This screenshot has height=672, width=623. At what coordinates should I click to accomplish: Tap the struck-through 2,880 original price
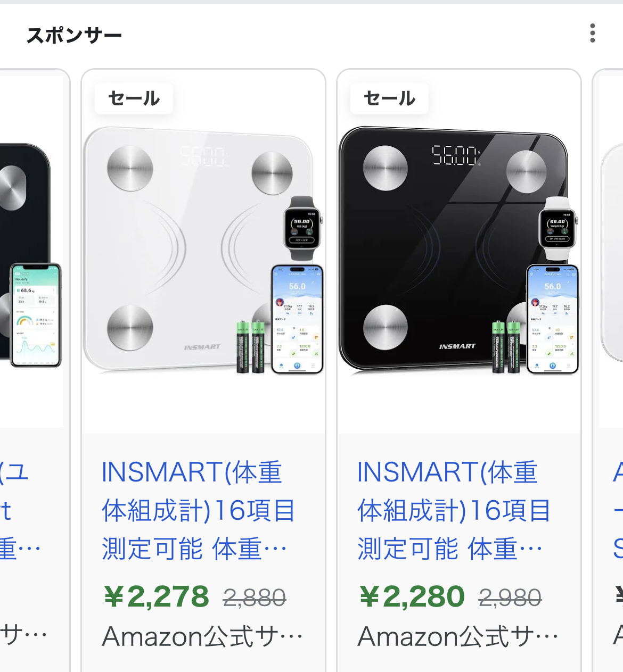point(255,598)
